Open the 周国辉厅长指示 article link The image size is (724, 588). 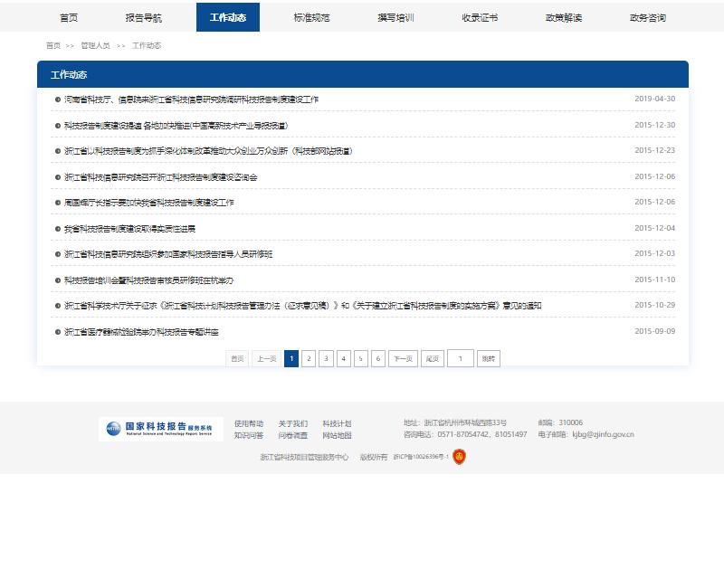coord(148,203)
